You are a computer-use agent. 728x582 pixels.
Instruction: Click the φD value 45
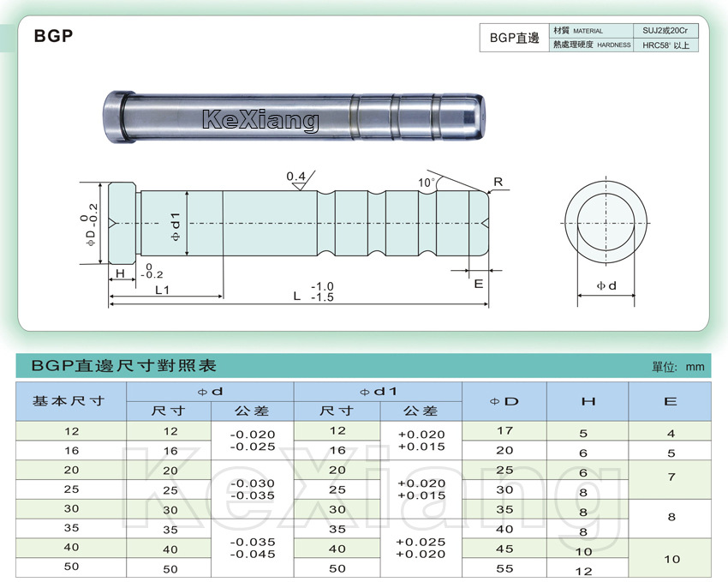tap(504, 549)
